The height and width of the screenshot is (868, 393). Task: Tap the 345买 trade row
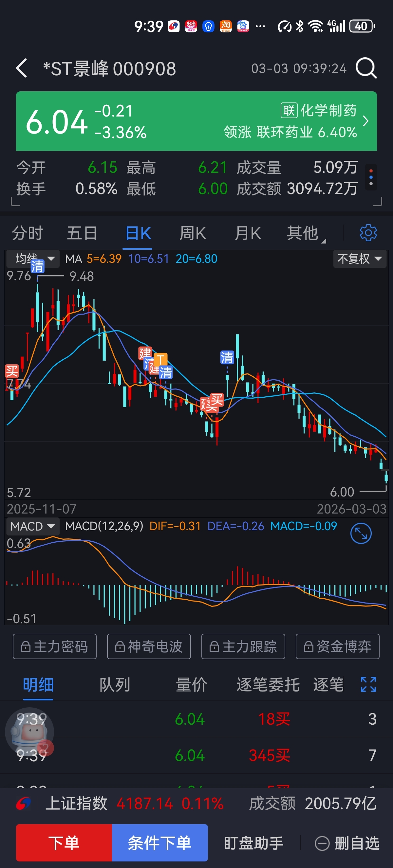pos(196,755)
